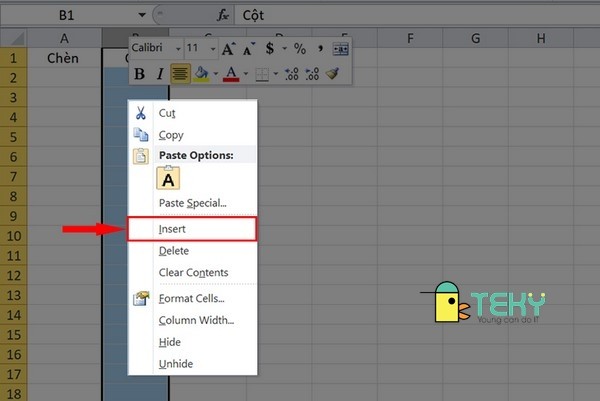Apply Percent Style format
Viewport: 600px width, 401px height.
tap(300, 49)
